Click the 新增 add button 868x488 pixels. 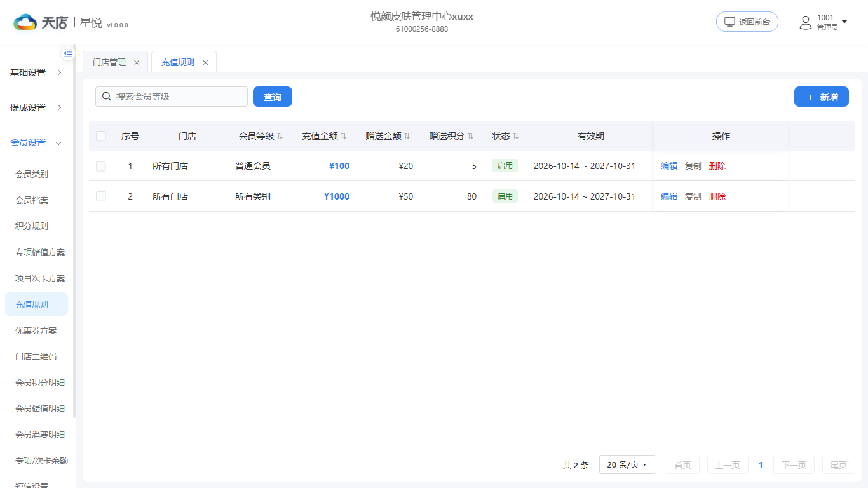pos(822,97)
